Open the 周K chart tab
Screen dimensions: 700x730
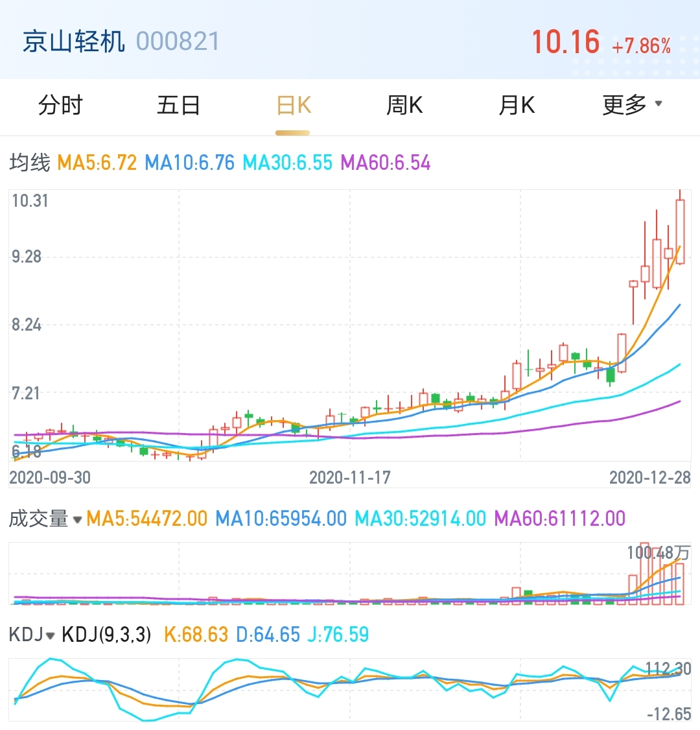pyautogui.click(x=404, y=105)
